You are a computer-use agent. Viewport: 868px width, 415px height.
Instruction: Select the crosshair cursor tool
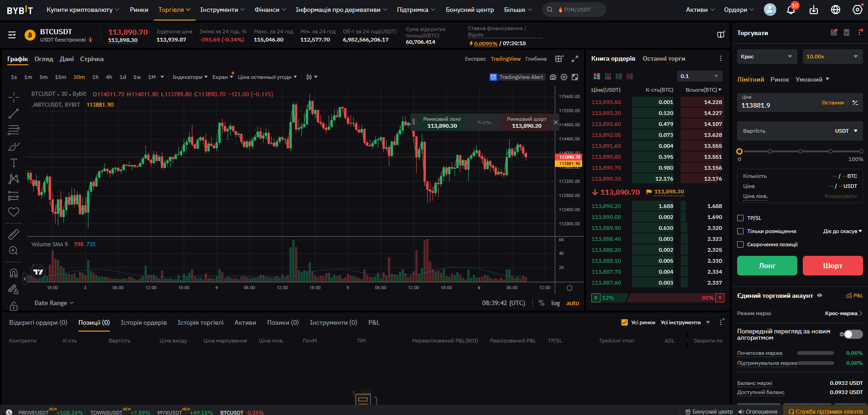tap(14, 97)
